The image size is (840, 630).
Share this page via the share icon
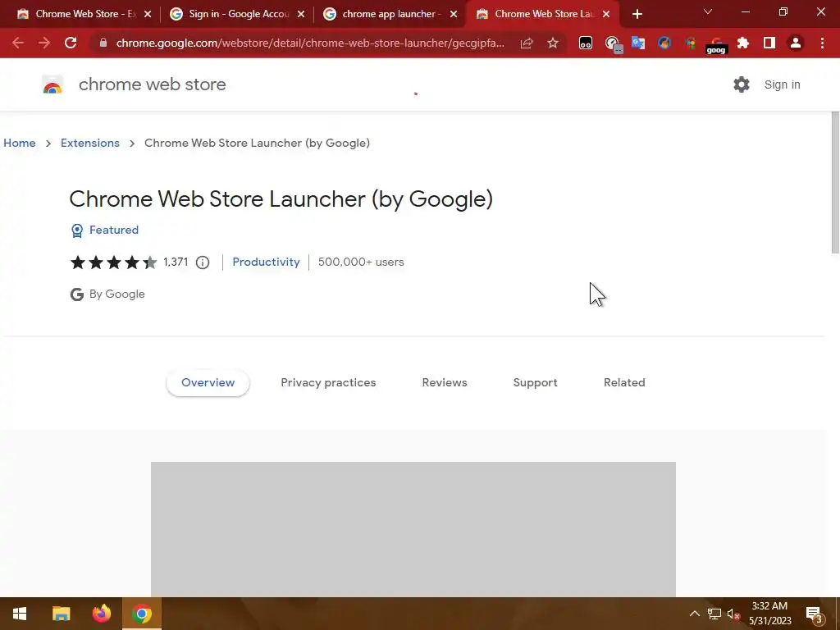(526, 43)
